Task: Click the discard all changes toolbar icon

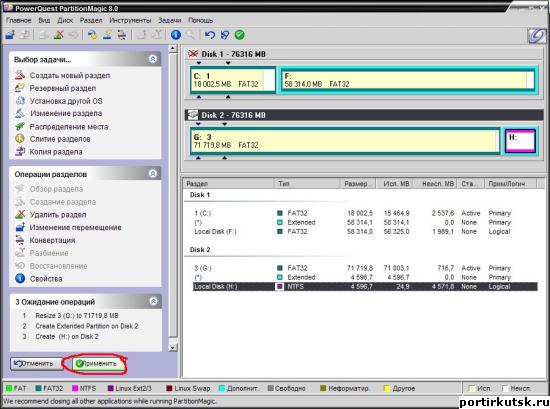Action: click(x=224, y=35)
